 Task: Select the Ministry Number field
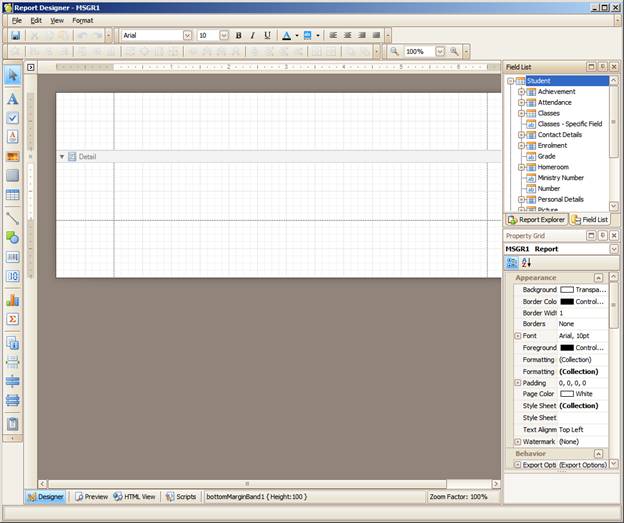click(x=560, y=177)
